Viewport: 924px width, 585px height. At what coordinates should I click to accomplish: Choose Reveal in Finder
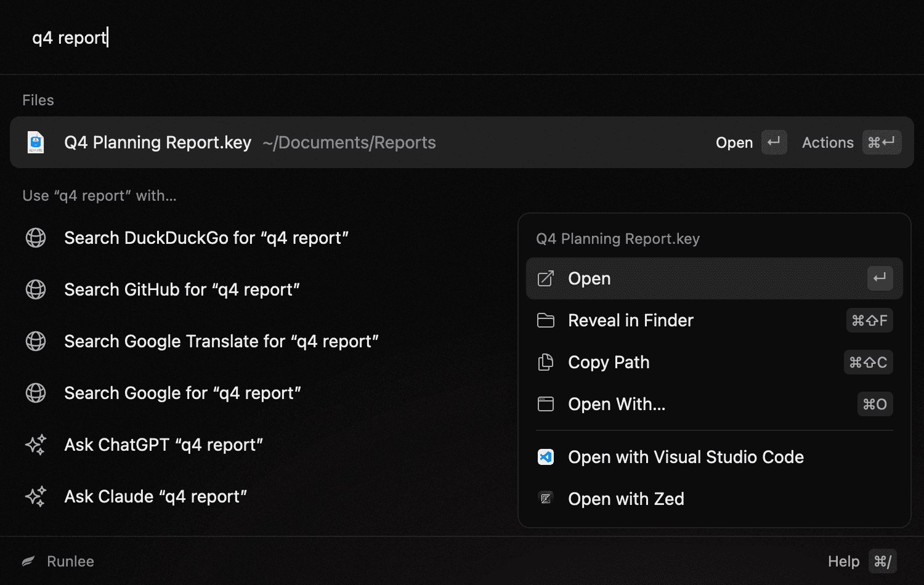pos(715,320)
